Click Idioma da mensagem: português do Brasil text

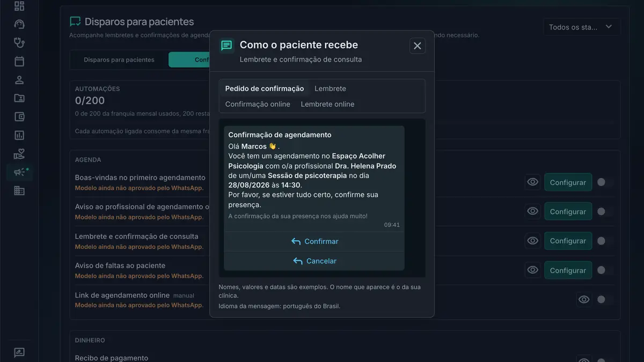tap(279, 306)
